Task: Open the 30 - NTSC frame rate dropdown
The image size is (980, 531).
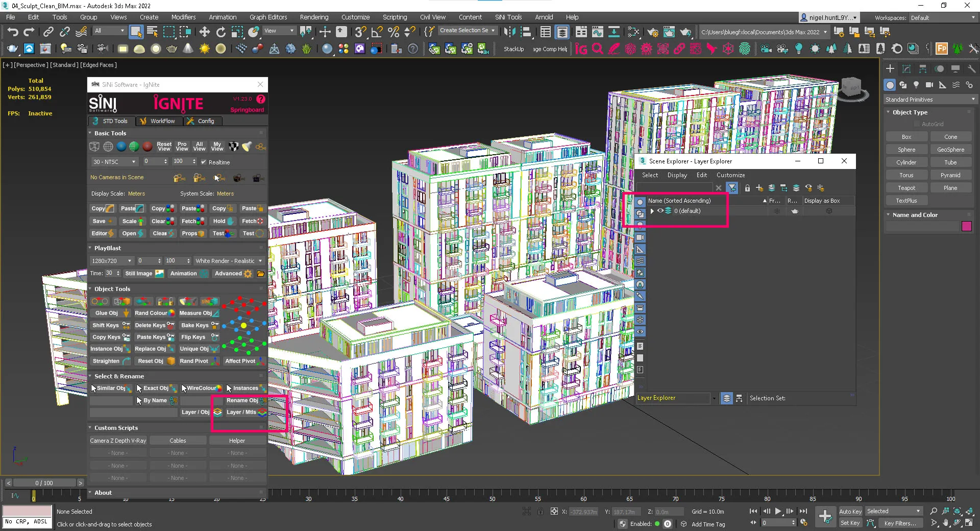Action: [114, 162]
